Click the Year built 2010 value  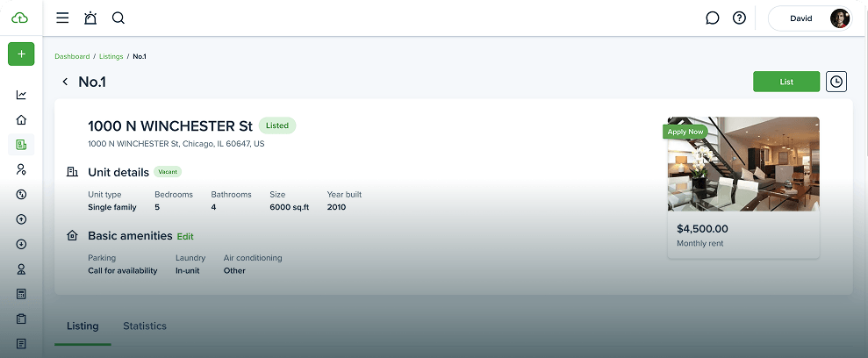pyautogui.click(x=336, y=207)
